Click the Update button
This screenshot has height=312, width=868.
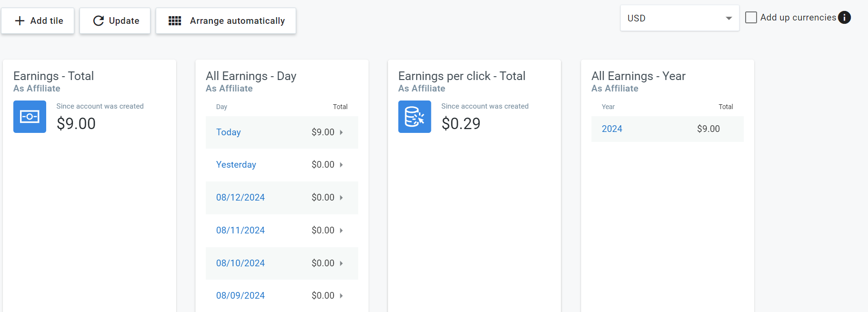pos(115,21)
